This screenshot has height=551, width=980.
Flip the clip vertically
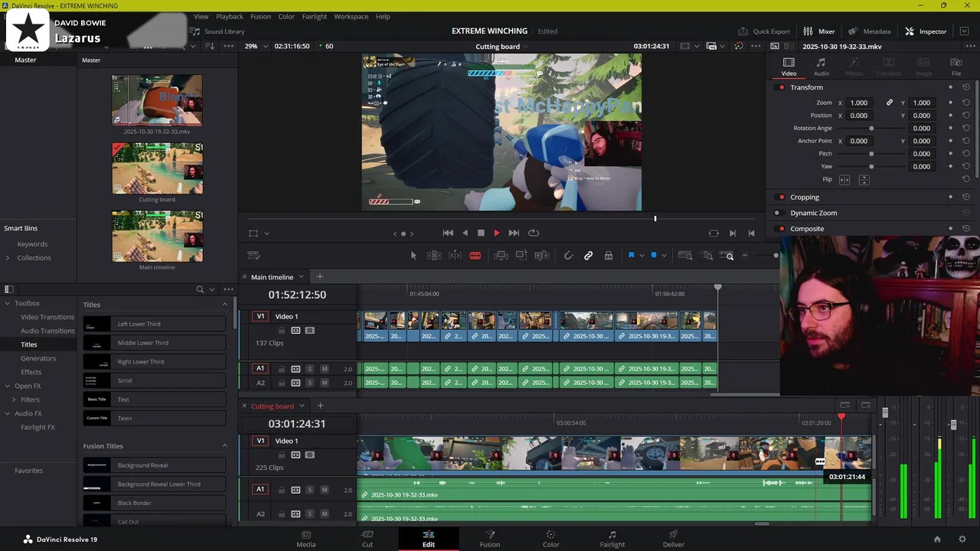pos(864,180)
